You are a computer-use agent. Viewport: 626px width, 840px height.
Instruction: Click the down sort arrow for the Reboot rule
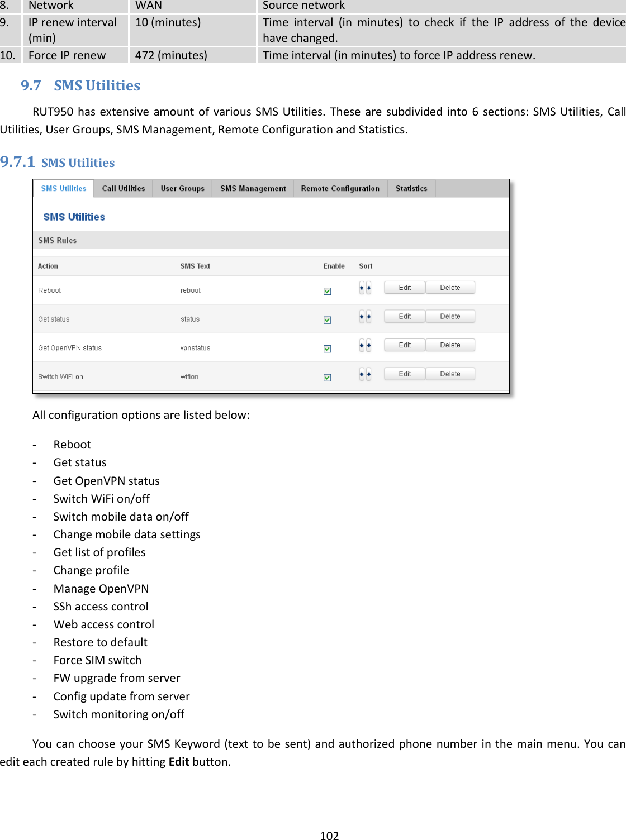[368, 287]
